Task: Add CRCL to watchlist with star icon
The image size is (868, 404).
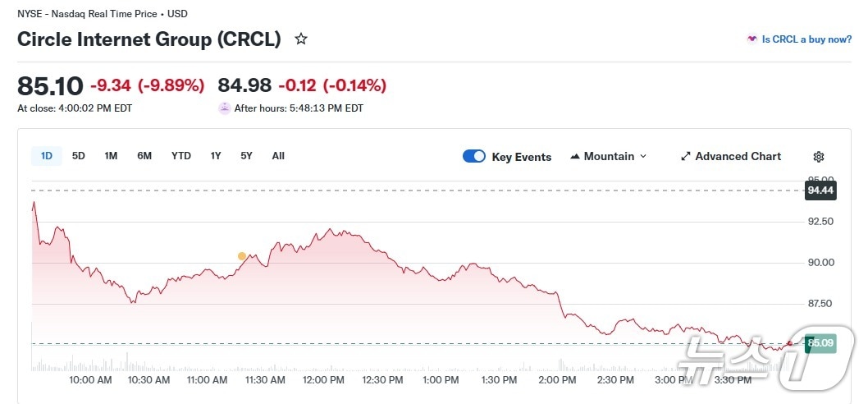Action: [x=301, y=39]
